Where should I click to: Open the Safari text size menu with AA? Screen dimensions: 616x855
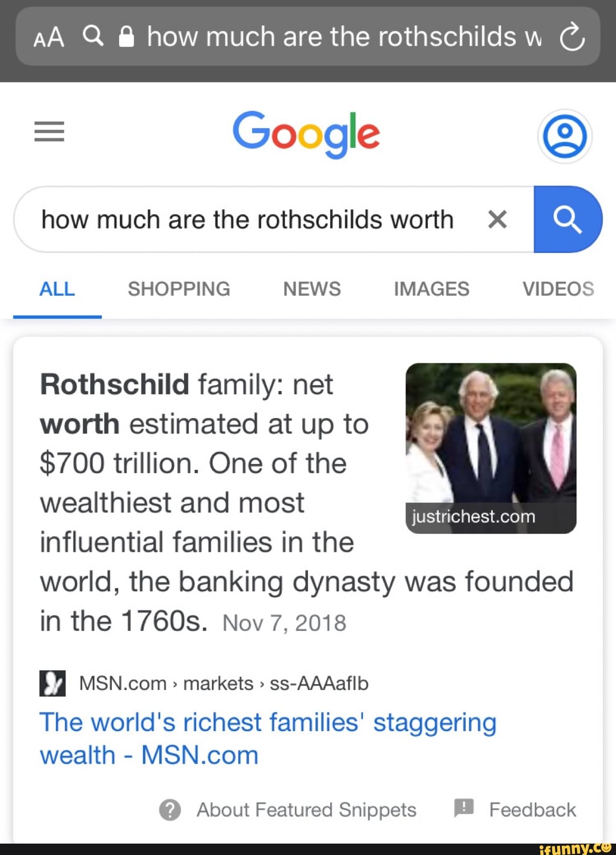point(48,37)
